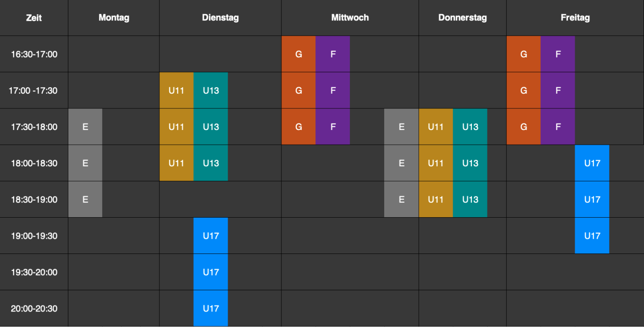
Task: Click the Zeit header cell
Action: [x=34, y=18]
